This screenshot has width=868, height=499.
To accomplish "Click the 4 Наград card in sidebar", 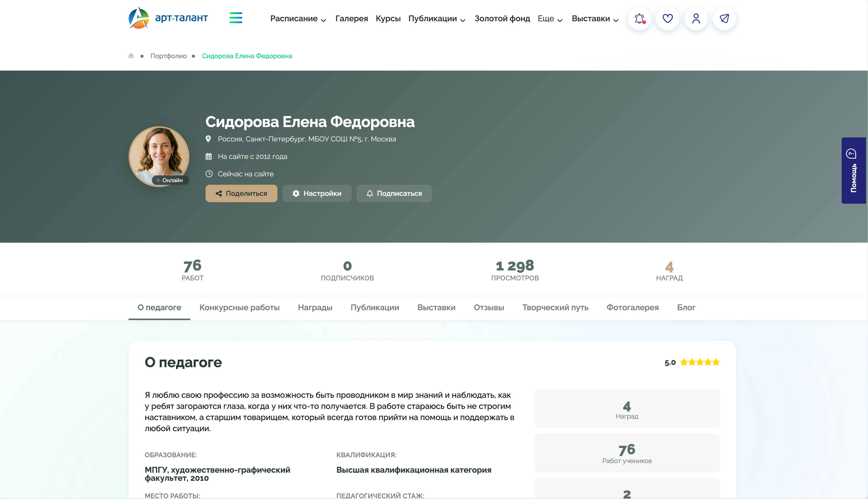I will pos(627,408).
